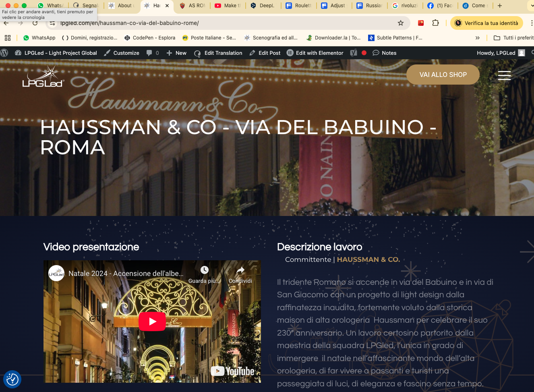Screen dimensions: 534x392
Task: Open the Poste Italiane bookmark
Action: point(209,38)
